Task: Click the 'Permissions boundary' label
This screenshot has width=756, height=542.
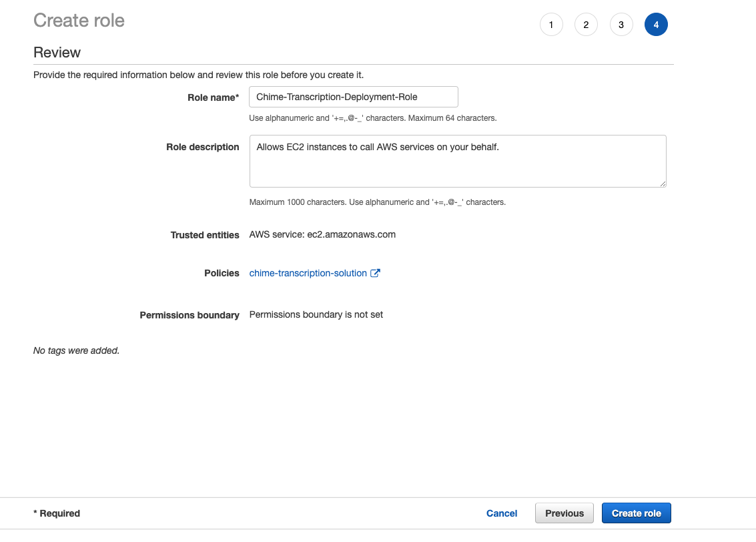Action: click(x=190, y=315)
